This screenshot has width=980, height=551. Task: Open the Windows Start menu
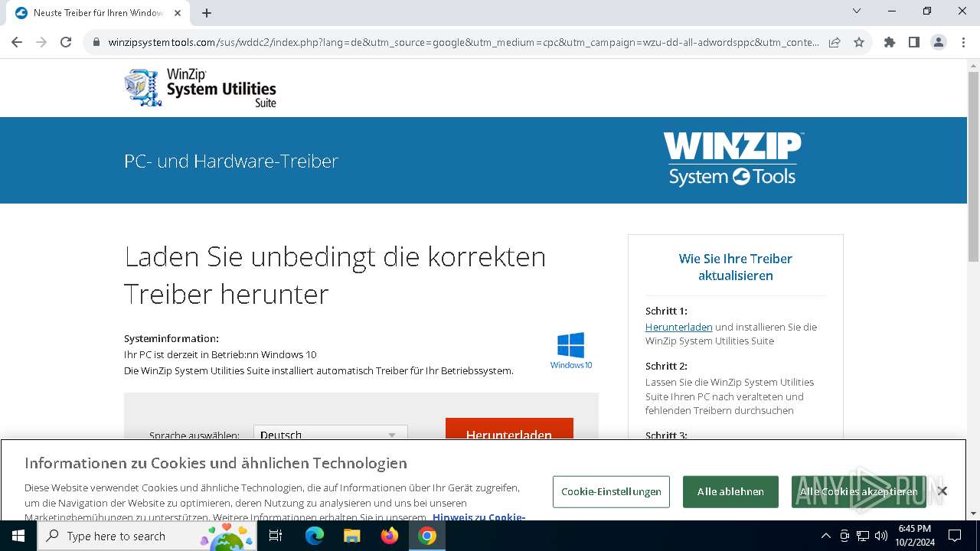point(18,536)
